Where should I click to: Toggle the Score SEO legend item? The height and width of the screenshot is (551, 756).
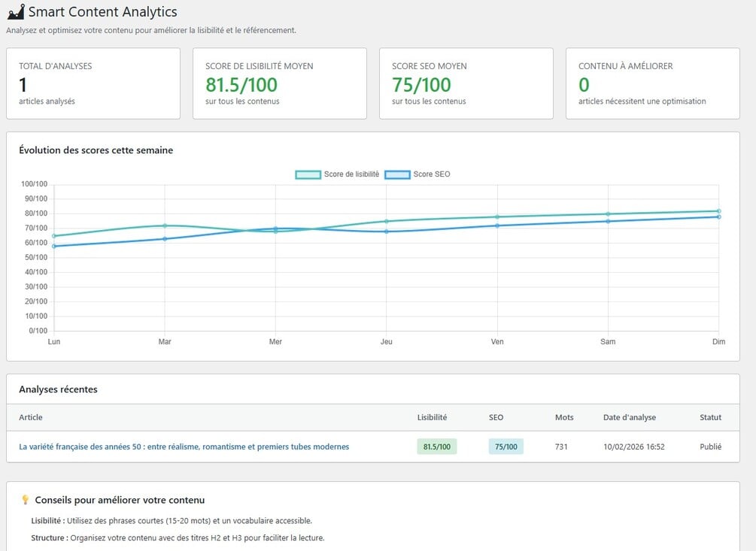pos(417,174)
